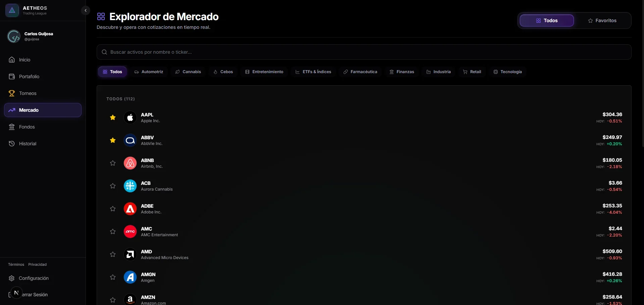Viewport: 644px width, 305px height.
Task: Click the AMC price $2.44
Action: click(x=615, y=228)
